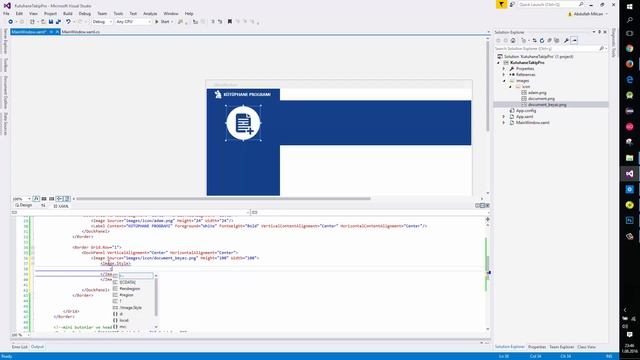Image resolution: width=640 pixels, height=360 pixels.
Task: Expand the App.xaml node arrow
Action: pos(504,117)
